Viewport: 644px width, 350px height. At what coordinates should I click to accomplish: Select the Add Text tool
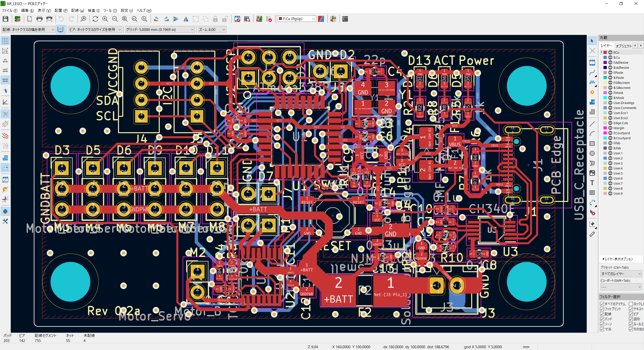click(592, 183)
